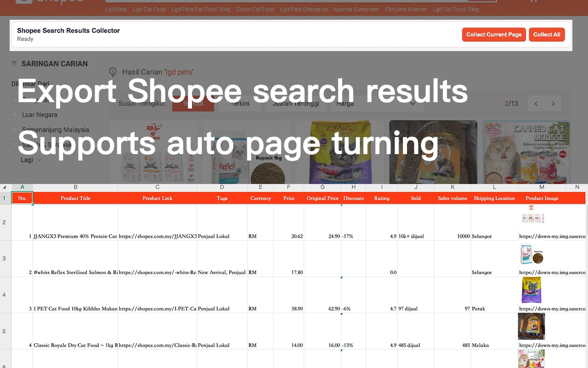Image resolution: width=588 pixels, height=368 pixels.
Task: Select the 'JJANGX3 Premium 40% Protein Cat' title cell
Action: [x=75, y=223]
